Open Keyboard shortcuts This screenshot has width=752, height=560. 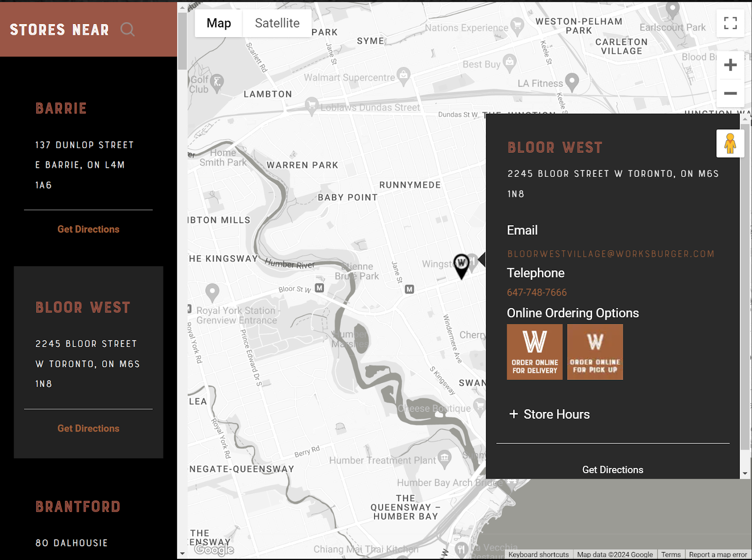[539, 555]
